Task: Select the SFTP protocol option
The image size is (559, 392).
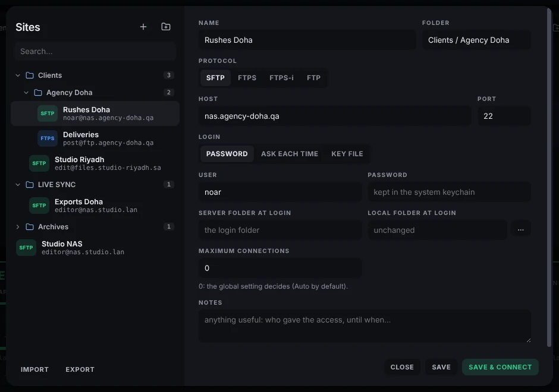Action: (x=215, y=78)
